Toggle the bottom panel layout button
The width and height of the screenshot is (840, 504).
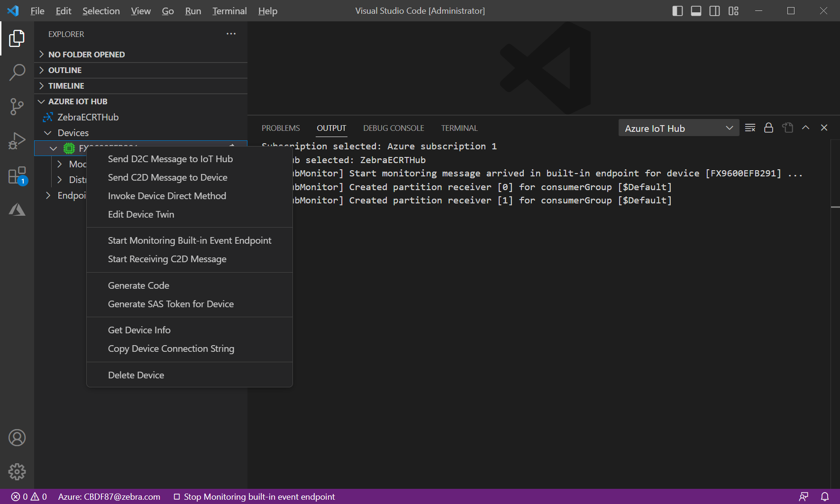tap(696, 11)
